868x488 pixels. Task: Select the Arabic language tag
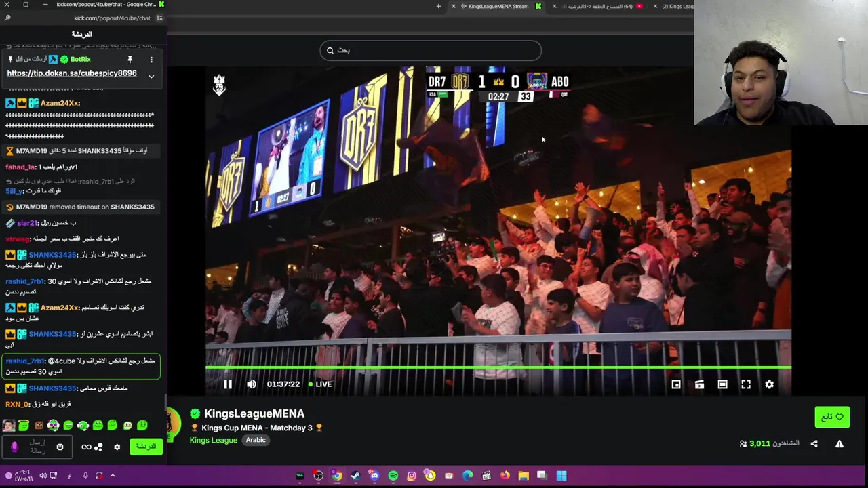pos(256,440)
